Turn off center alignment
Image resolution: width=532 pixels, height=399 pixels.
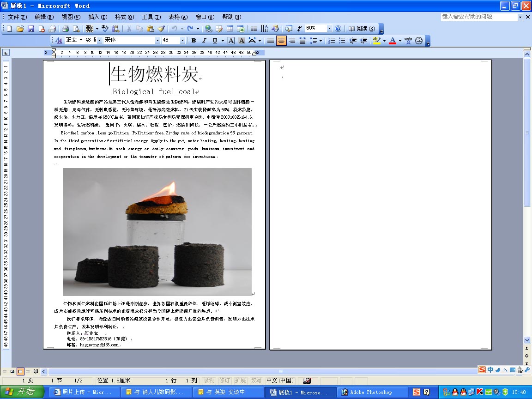pyautogui.click(x=281, y=41)
